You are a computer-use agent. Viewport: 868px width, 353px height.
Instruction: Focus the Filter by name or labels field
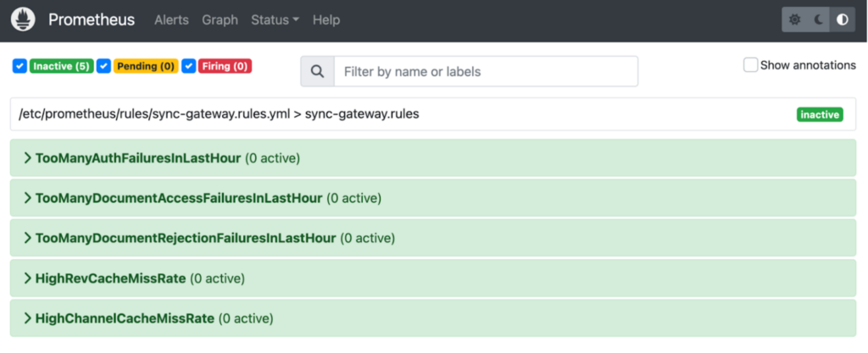(486, 71)
